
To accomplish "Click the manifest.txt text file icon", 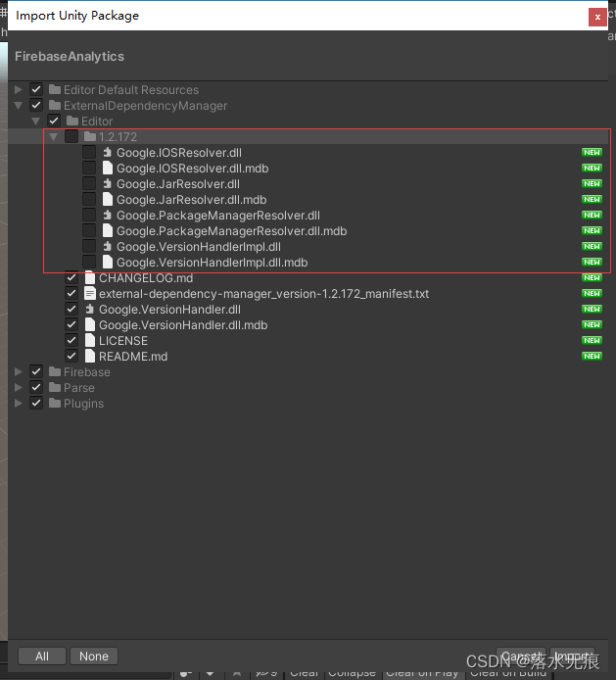I will click(90, 294).
